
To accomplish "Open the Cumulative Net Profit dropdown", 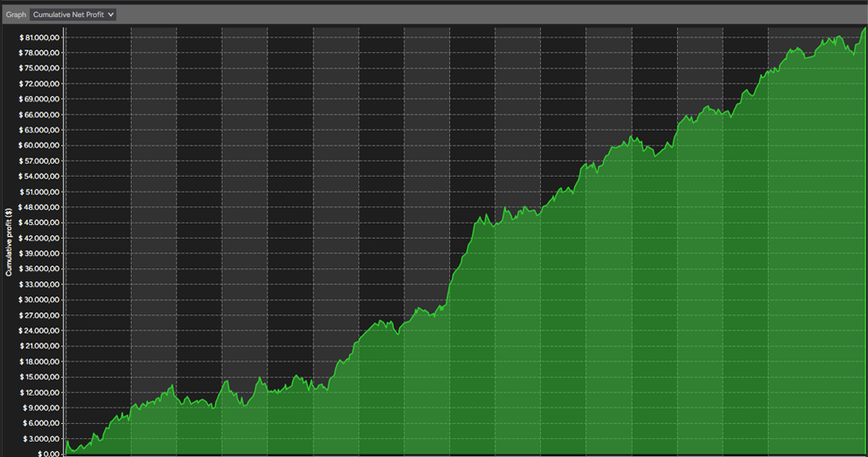I will pyautogui.click(x=72, y=14).
